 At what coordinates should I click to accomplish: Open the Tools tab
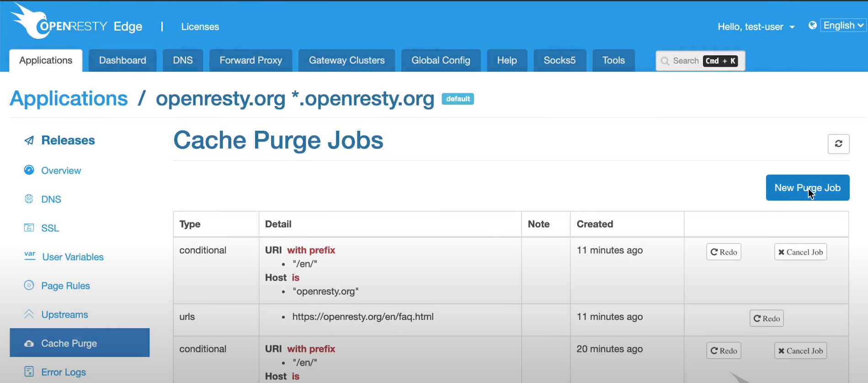[x=613, y=60]
